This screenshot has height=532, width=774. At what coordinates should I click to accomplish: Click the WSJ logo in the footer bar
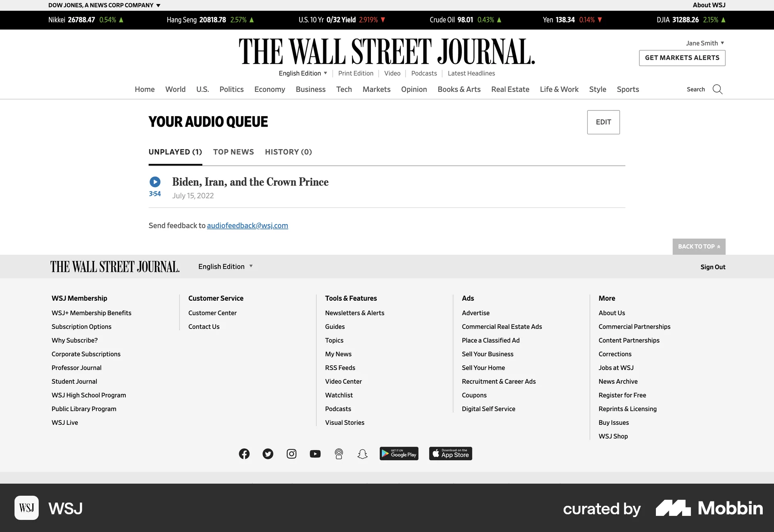114,266
